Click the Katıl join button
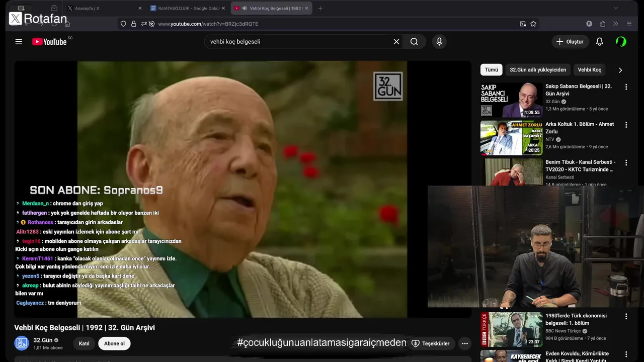Viewport: 644px width, 362px height. [x=84, y=344]
